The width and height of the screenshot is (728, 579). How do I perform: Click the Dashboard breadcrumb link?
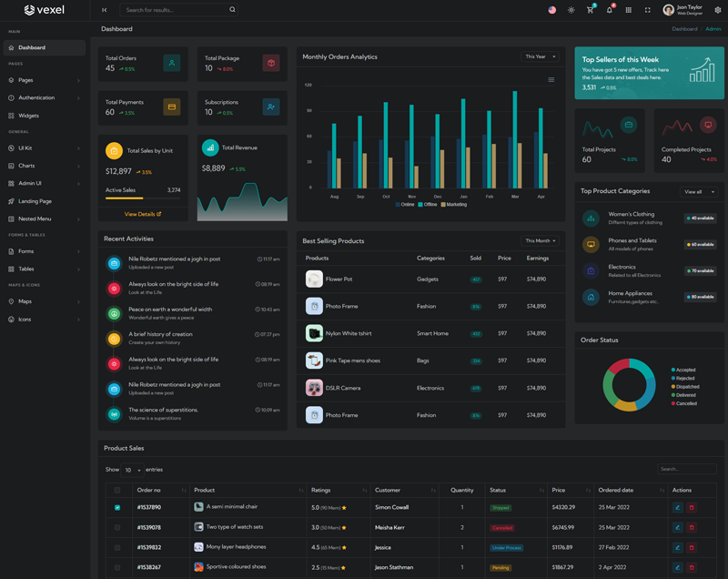pyautogui.click(x=684, y=29)
